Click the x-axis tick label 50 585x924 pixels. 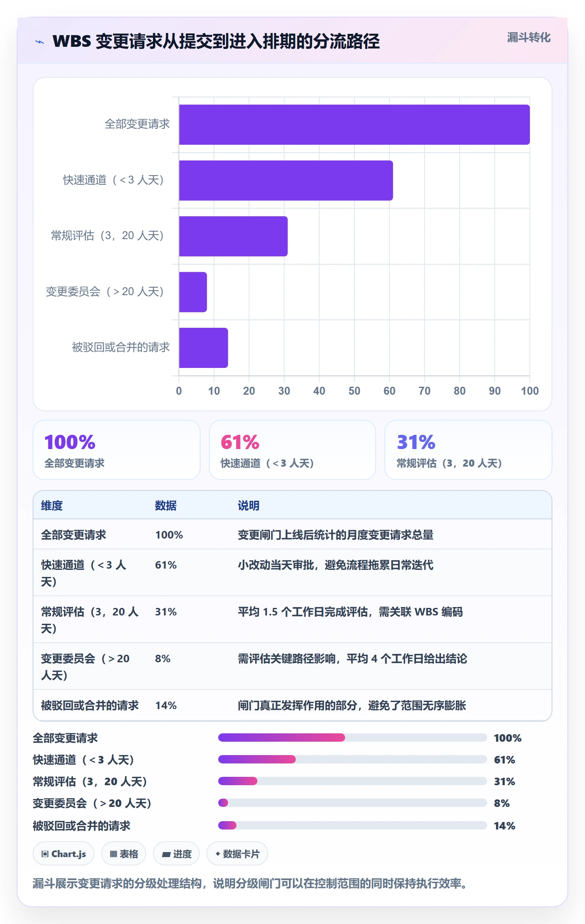354,391
